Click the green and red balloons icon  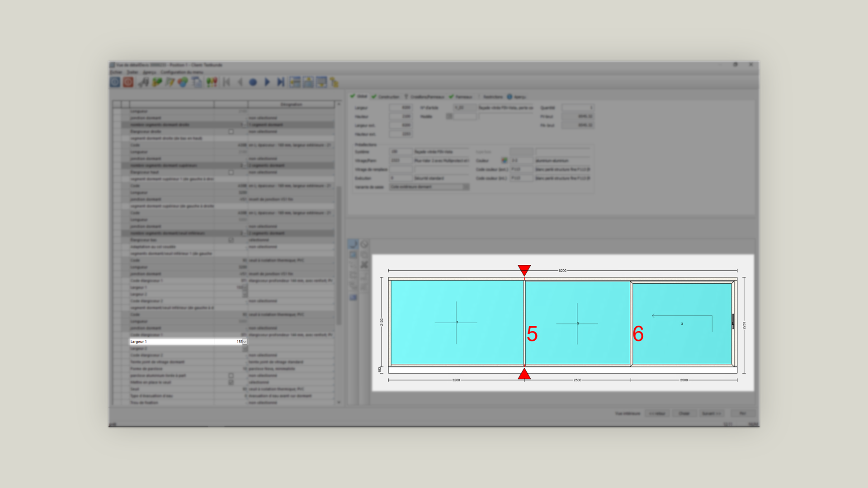tap(212, 82)
